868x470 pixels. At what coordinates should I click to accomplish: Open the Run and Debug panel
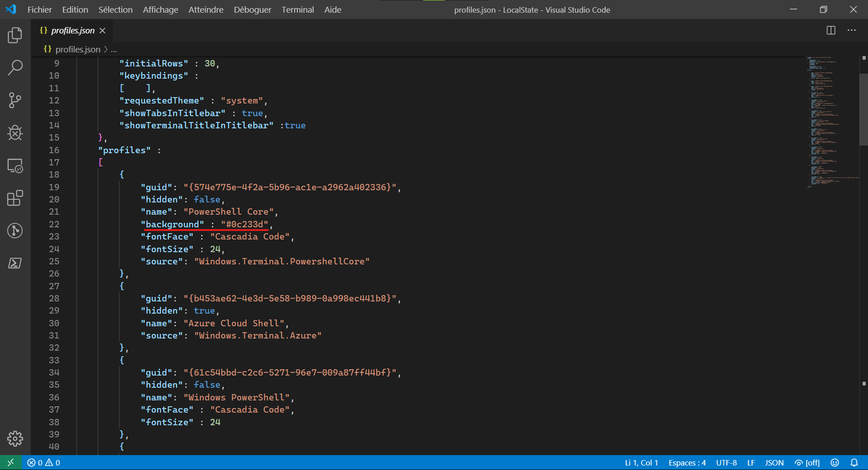click(15, 132)
